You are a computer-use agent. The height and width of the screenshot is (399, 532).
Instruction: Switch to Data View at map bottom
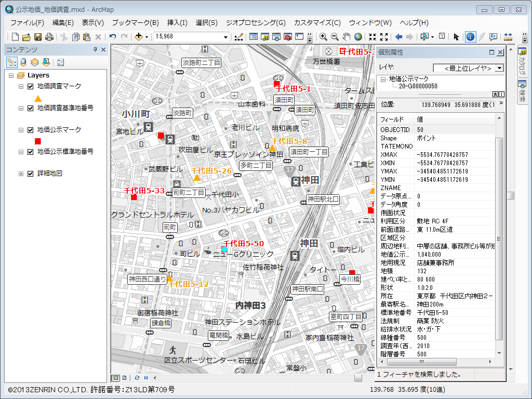coord(116,378)
